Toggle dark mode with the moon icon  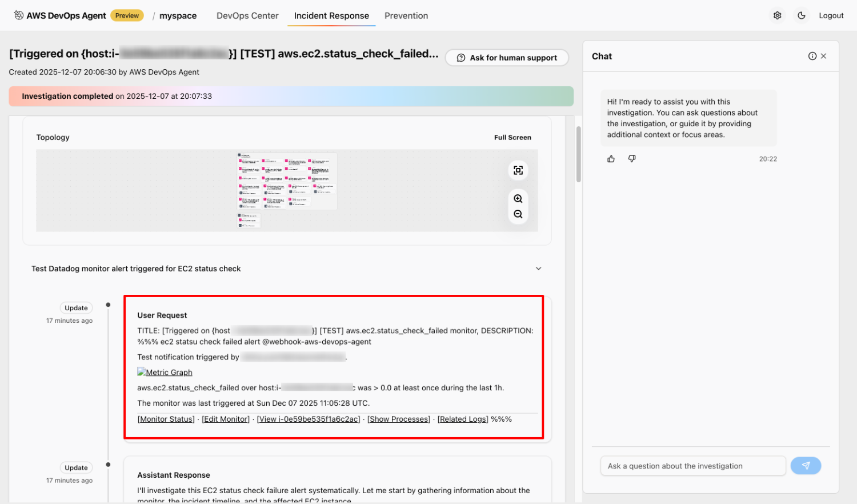coord(802,15)
